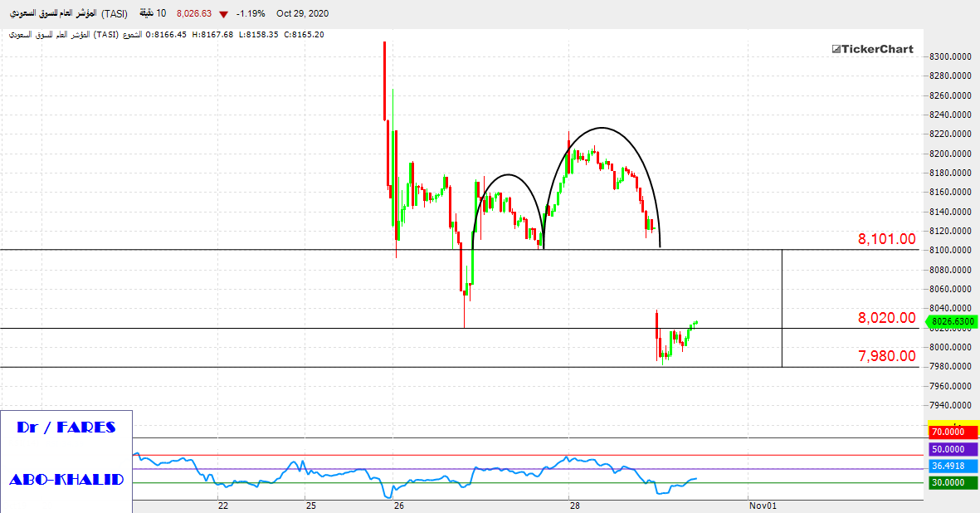
Task: Click date label 26 on time axis
Action: point(399,506)
